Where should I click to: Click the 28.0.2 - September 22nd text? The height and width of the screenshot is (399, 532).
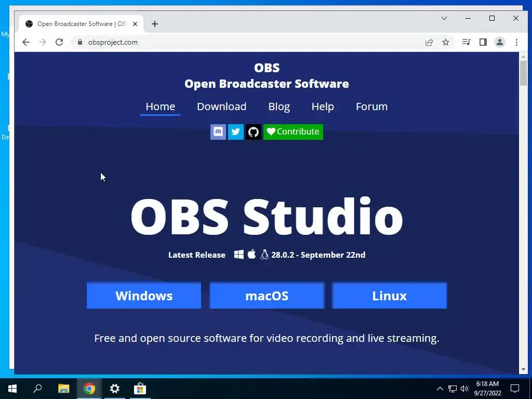318,255
